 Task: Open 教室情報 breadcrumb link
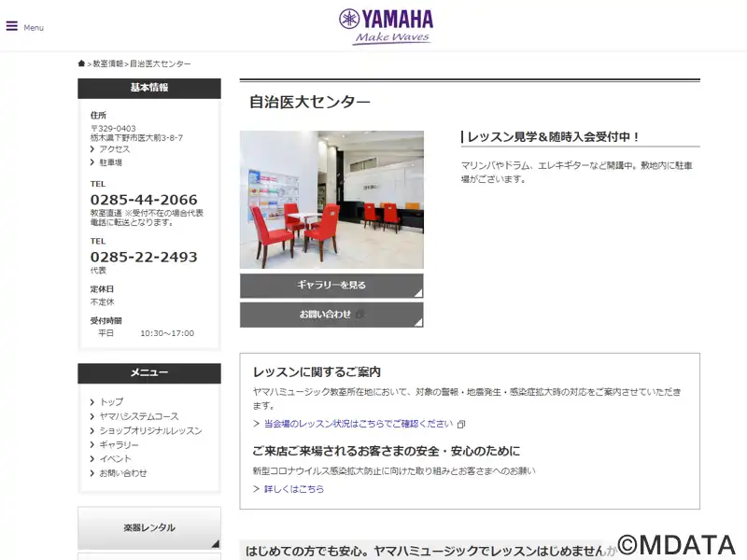(x=107, y=63)
